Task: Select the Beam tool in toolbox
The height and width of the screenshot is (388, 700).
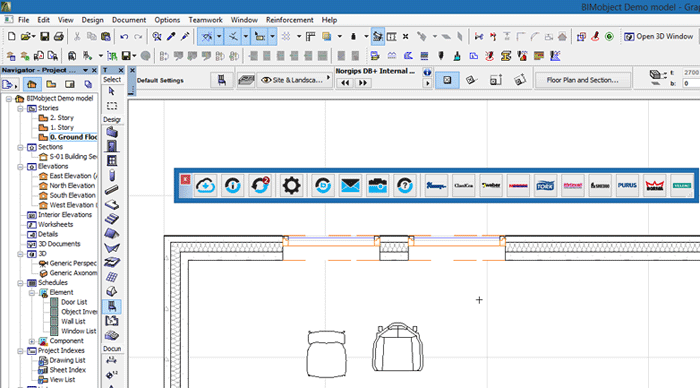Action: coord(112,190)
